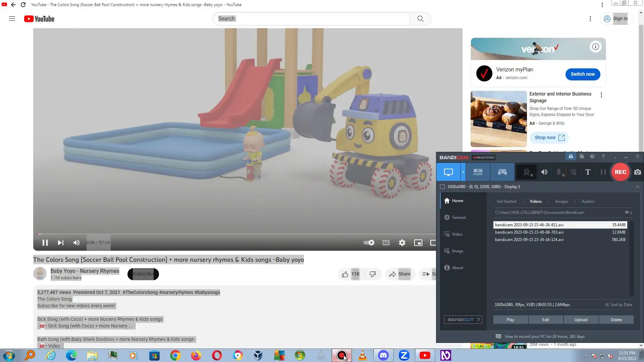Toggle microphone recording in Bandicam

[559, 172]
